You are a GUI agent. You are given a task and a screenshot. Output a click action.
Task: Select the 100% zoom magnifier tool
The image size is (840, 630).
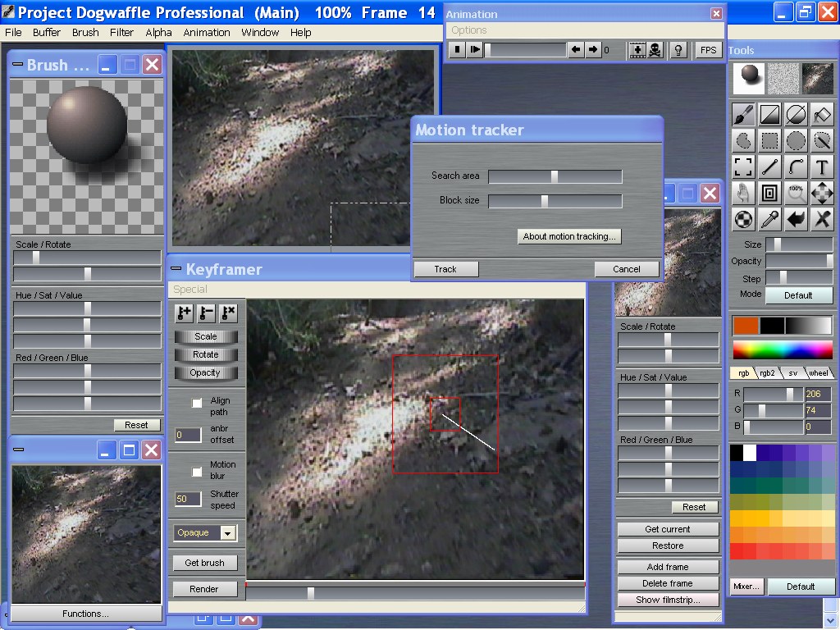[x=796, y=194]
